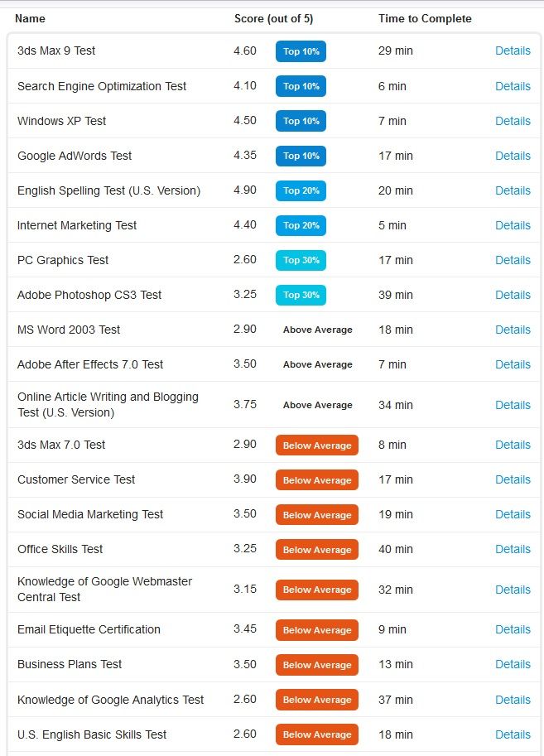Viewport: 544px width, 756px height.
Task: Open Details for Internet Marketing Test
Action: (x=513, y=225)
